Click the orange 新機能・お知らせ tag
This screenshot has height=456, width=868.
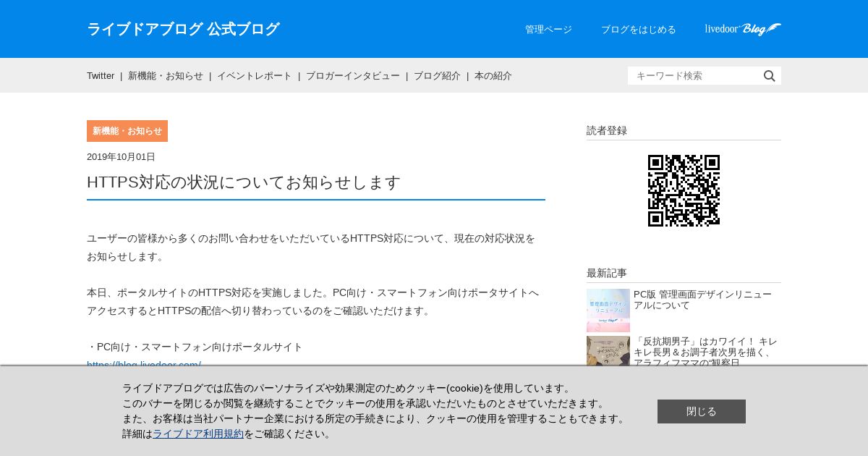pyautogui.click(x=127, y=131)
